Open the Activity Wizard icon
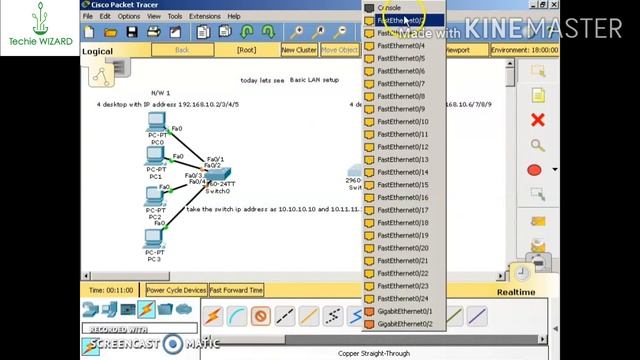The image size is (640, 360). (x=175, y=32)
